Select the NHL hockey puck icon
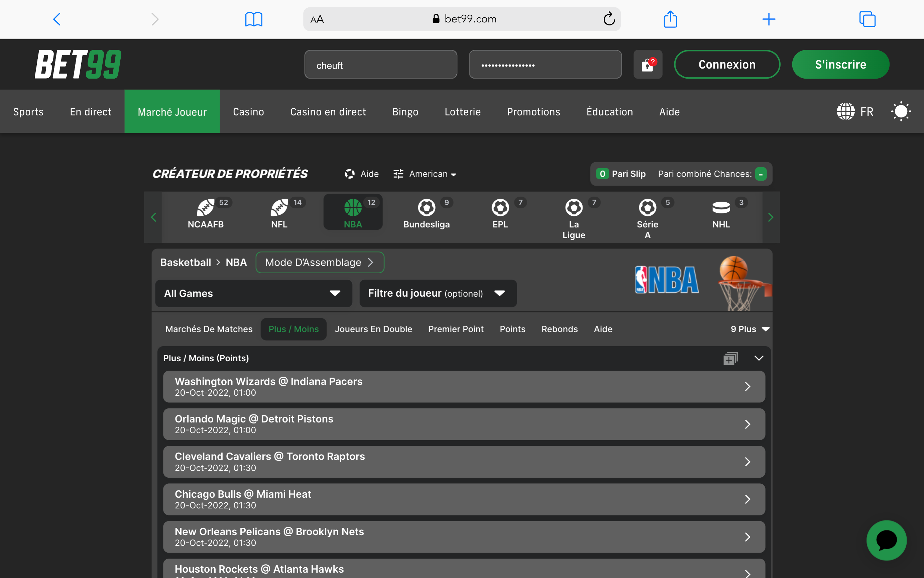The height and width of the screenshot is (578, 924). point(721,208)
